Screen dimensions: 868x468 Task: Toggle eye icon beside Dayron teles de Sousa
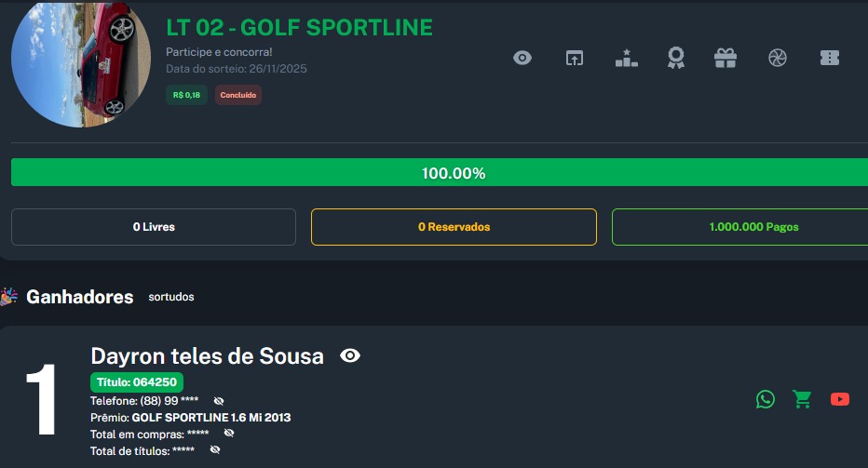[x=350, y=355]
